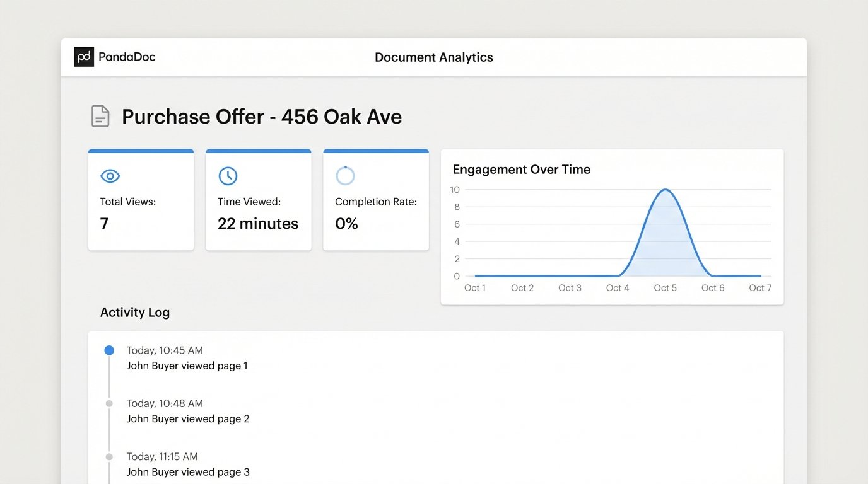868x484 pixels.
Task: Click the blue timeline dot for 10:45 AM
Action: coord(108,350)
